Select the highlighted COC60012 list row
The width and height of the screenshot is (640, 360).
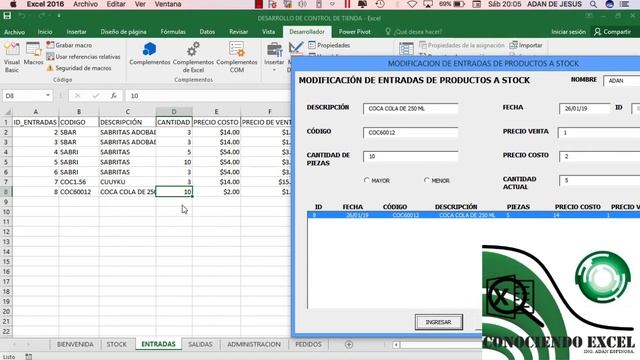point(473,215)
